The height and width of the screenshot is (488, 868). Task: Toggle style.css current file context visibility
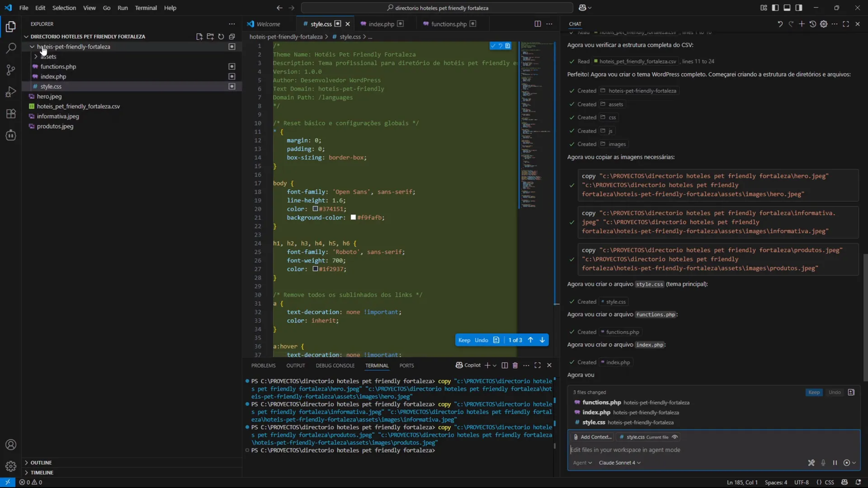(675, 437)
